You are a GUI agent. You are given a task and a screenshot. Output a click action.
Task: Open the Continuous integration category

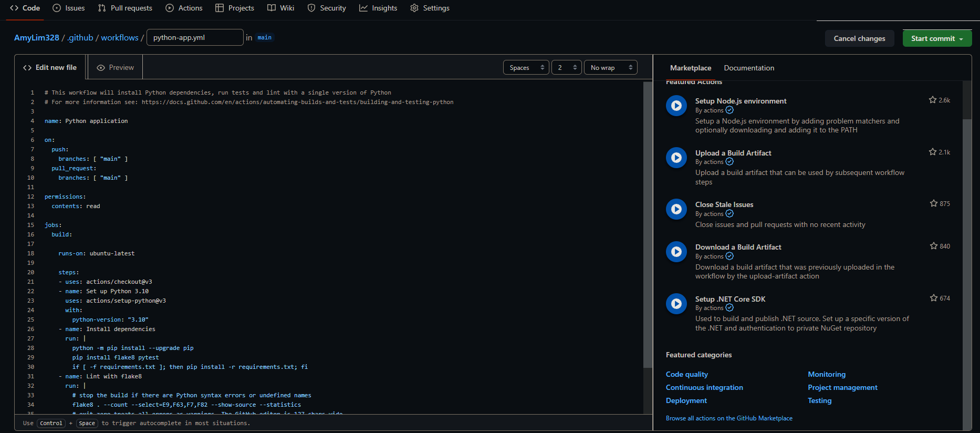[x=704, y=387]
